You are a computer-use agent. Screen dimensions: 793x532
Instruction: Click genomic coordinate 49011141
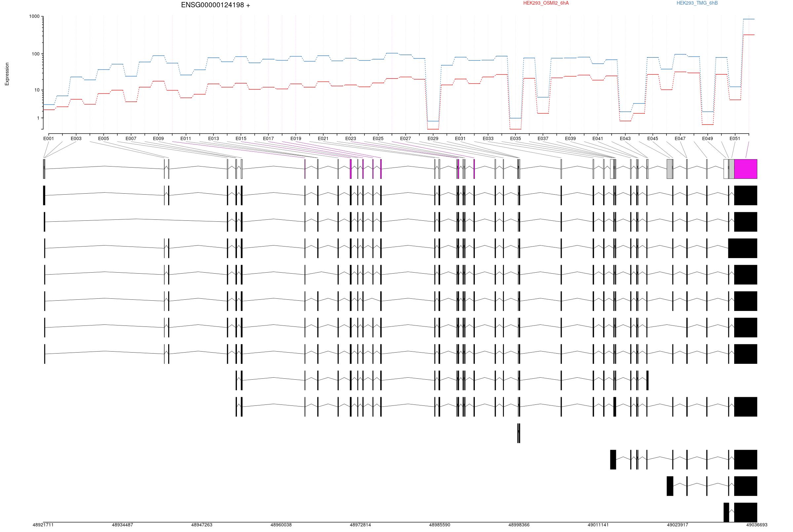[598, 525]
